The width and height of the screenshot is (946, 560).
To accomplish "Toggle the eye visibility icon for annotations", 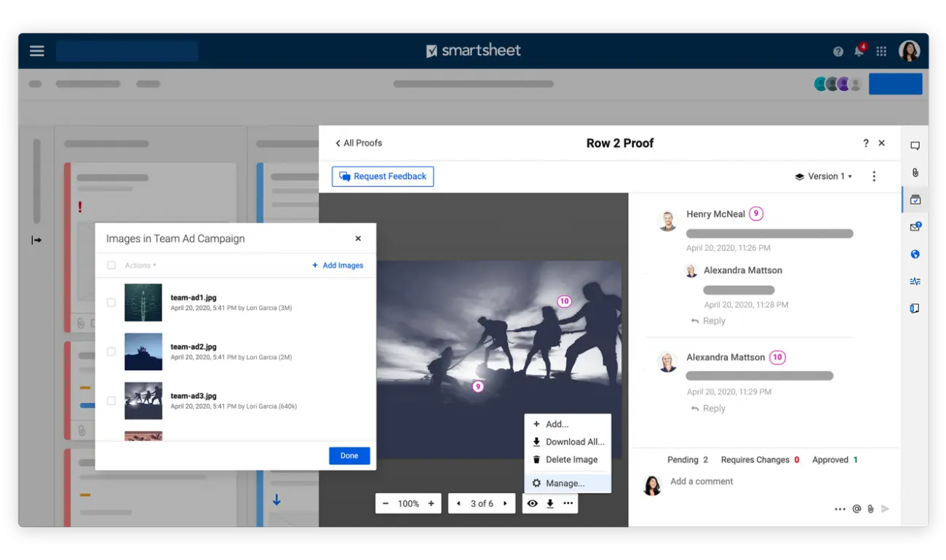I will [x=533, y=503].
